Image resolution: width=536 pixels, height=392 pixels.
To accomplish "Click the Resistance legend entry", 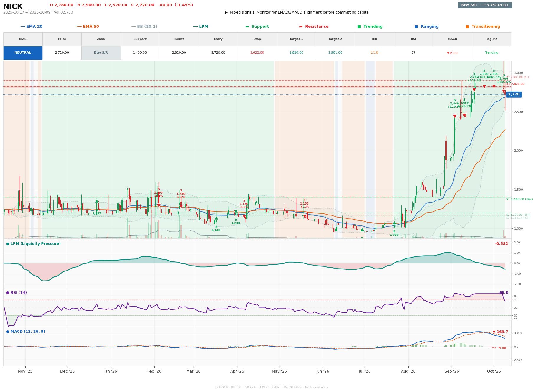I will (313, 27).
